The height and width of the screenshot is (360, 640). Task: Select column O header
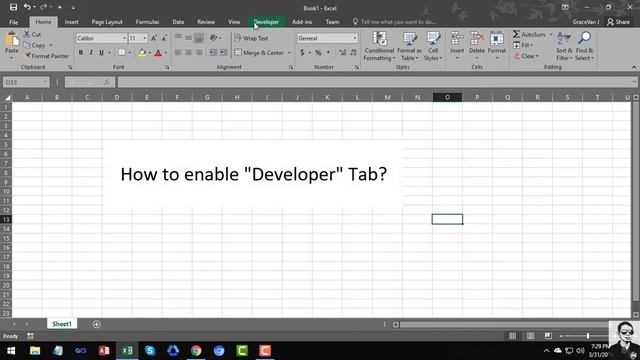(x=447, y=97)
